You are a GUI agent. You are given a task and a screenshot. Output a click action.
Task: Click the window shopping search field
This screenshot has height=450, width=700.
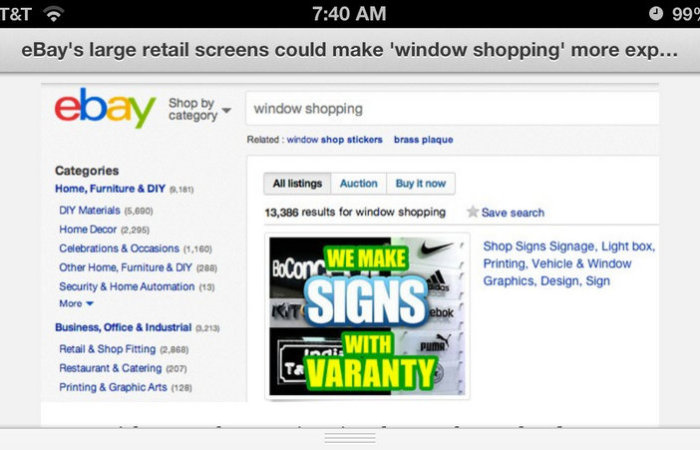click(x=452, y=108)
